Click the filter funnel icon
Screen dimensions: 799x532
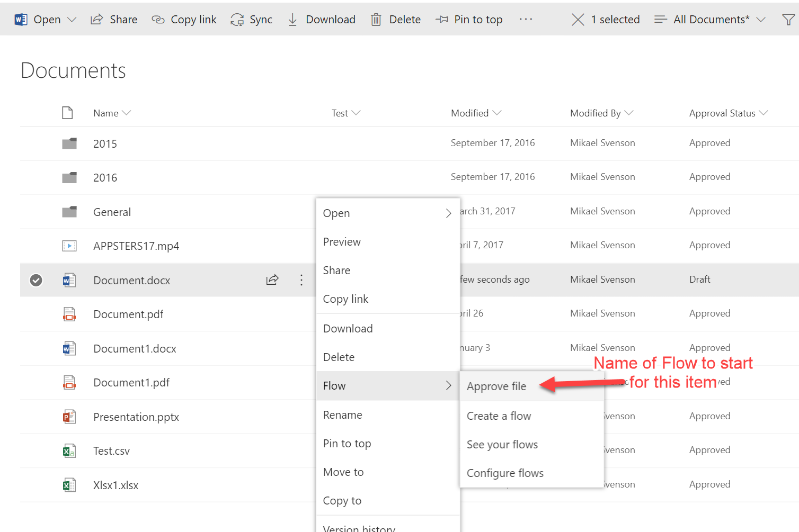click(x=788, y=20)
